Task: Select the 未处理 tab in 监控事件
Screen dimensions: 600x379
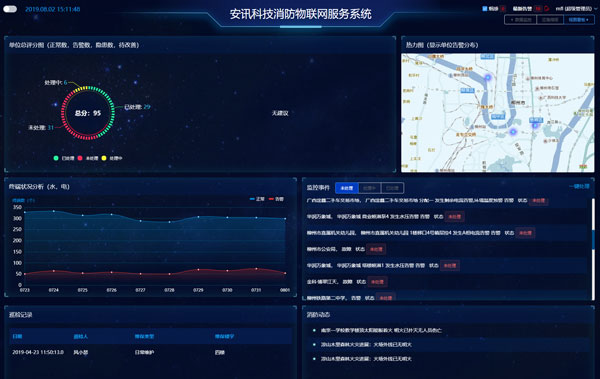Action: 347,188
